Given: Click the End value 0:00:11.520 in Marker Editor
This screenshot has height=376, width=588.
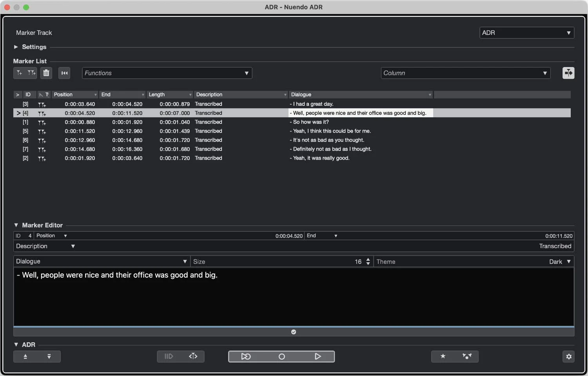Looking at the screenshot, I should point(559,236).
